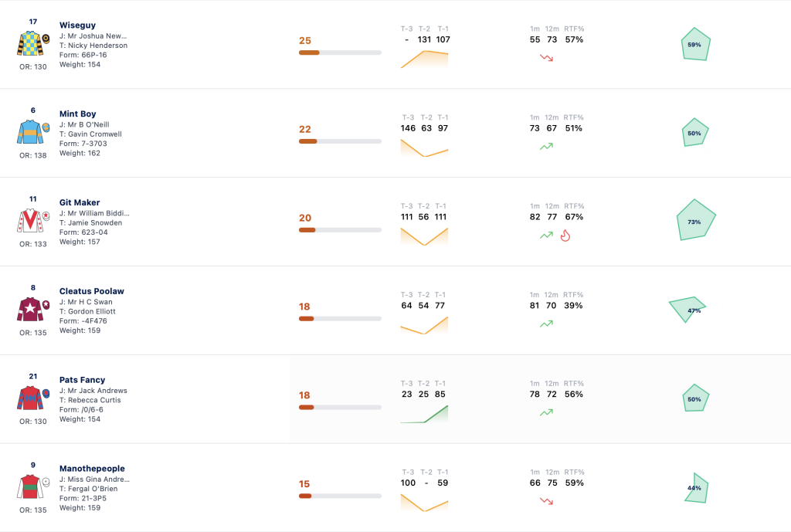Image resolution: width=791 pixels, height=532 pixels.
Task: Click the Pats Fancy green rating trend sparkline
Action: (424, 414)
